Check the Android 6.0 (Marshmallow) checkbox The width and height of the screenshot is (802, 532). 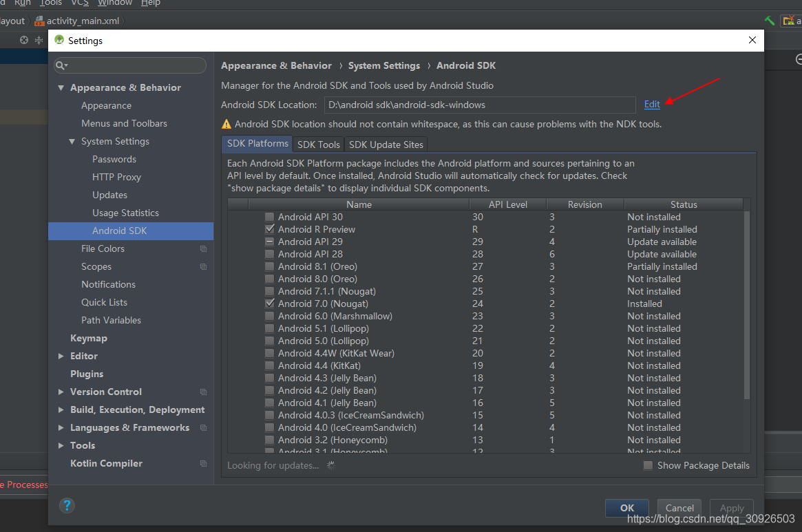point(270,316)
